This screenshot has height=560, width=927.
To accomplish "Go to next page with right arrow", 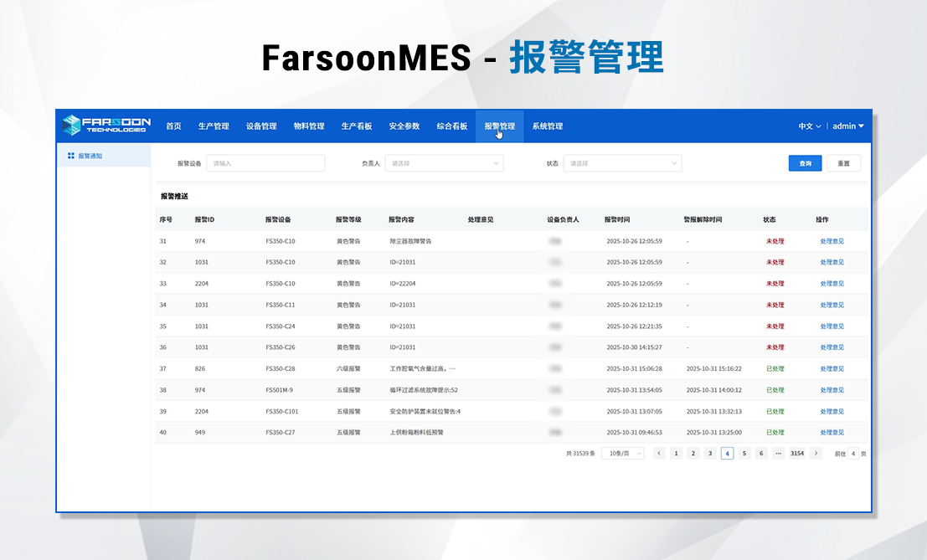I will point(816,453).
